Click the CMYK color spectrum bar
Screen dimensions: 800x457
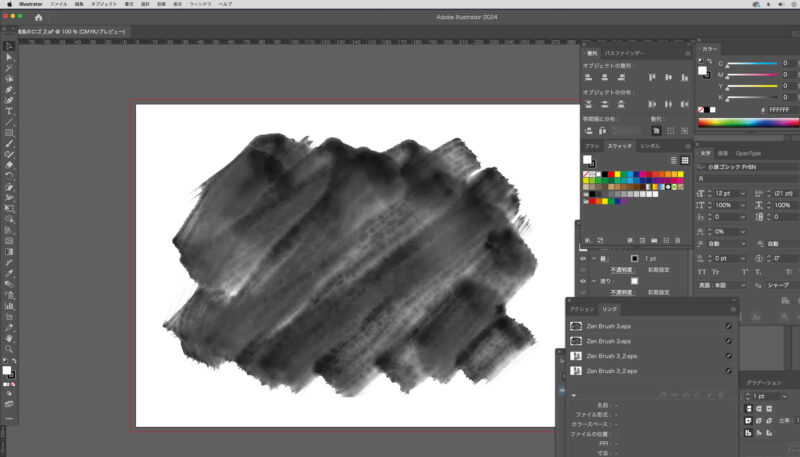click(x=748, y=122)
